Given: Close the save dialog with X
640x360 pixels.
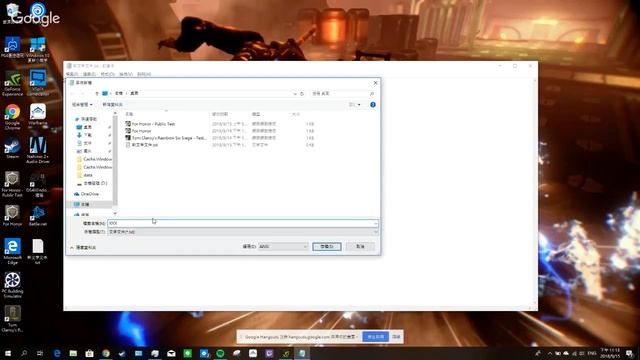Looking at the screenshot, I should coord(376,83).
